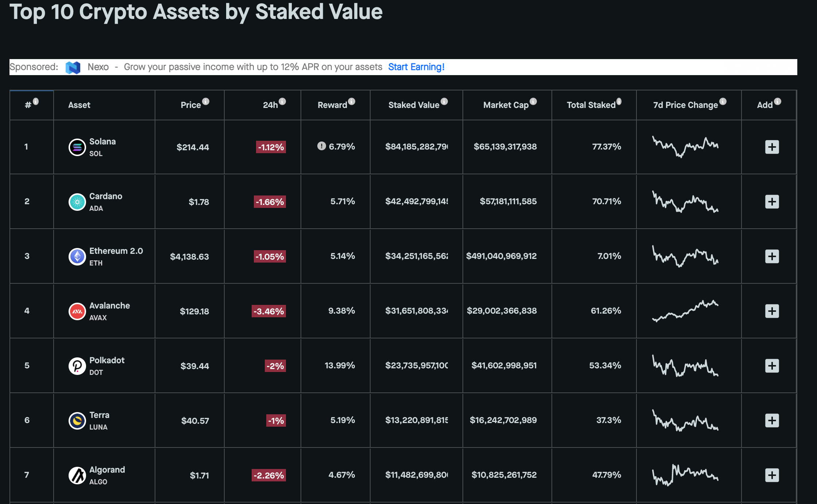The image size is (817, 504).
Task: Open the Avalanche asset name link
Action: click(109, 306)
